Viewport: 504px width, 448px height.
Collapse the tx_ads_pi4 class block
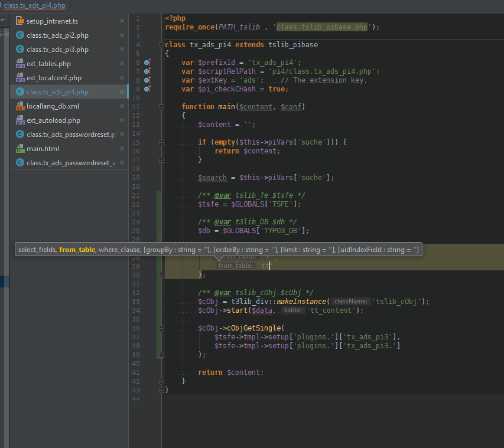tap(161, 45)
